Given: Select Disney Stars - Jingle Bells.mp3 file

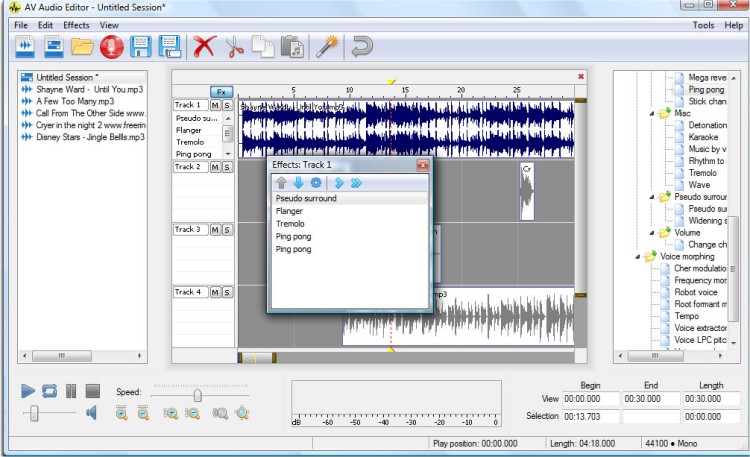Looking at the screenshot, I should tap(90, 137).
